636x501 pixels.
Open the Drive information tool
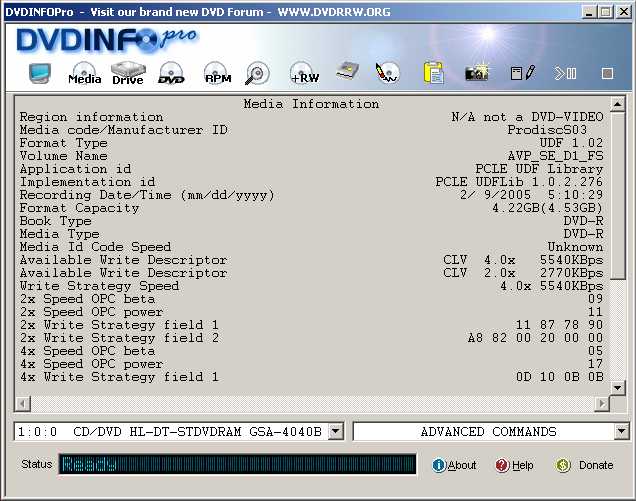click(x=128, y=73)
